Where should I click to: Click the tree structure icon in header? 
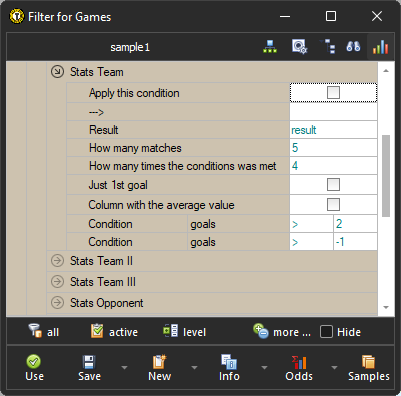click(327, 47)
